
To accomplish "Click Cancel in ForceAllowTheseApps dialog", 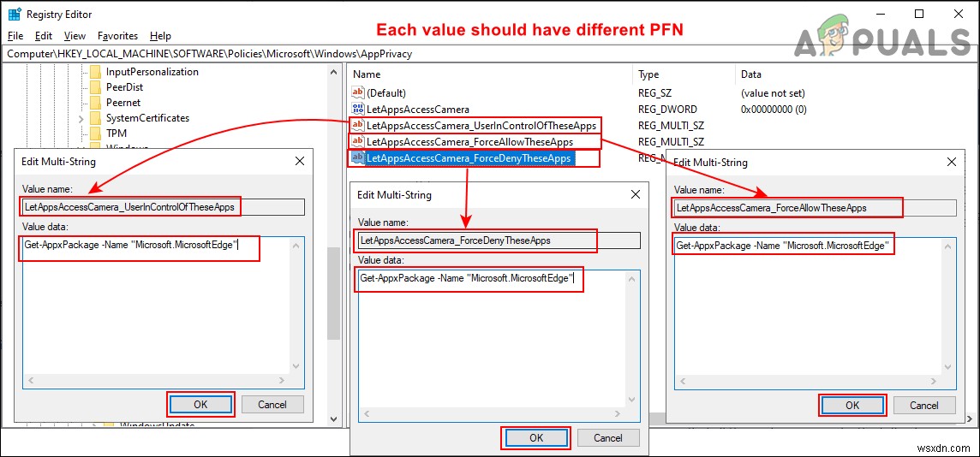I will [924, 405].
